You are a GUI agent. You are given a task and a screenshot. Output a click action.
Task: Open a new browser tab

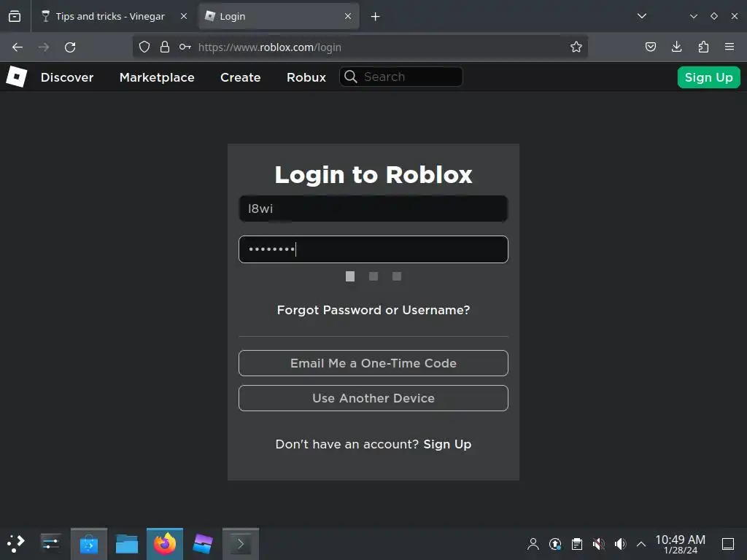(376, 17)
